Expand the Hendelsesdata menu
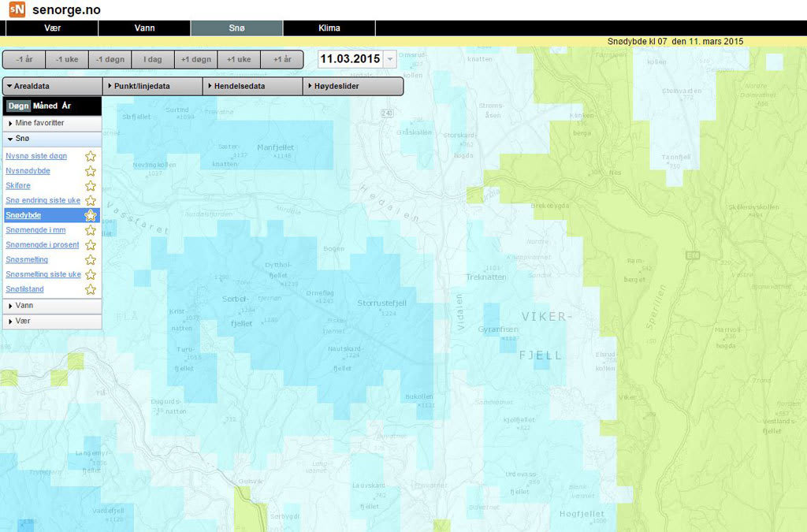The width and height of the screenshot is (807, 532). point(252,86)
